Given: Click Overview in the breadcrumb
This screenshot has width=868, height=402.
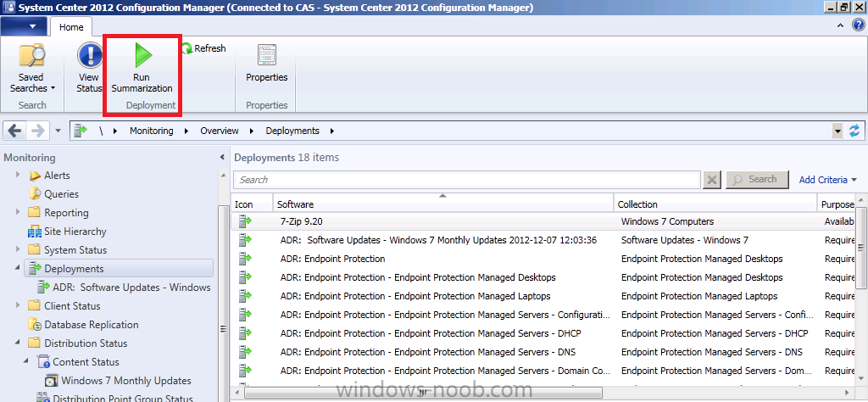Looking at the screenshot, I should (x=220, y=131).
